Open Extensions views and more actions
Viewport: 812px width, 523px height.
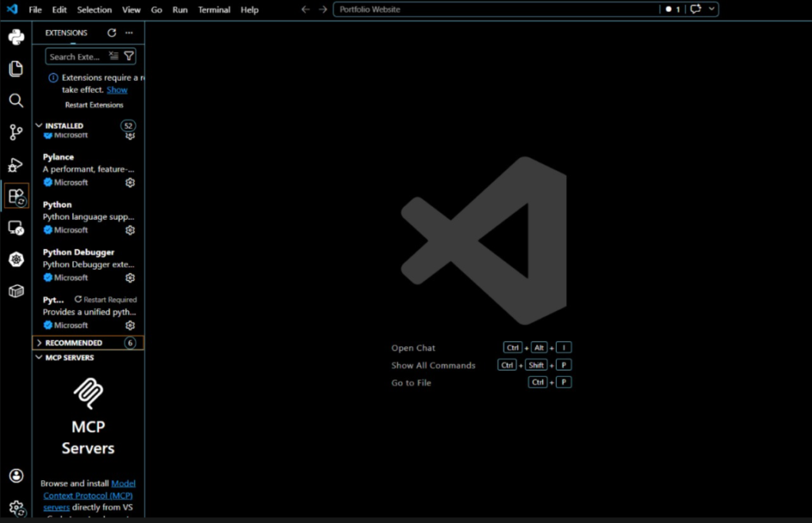(x=129, y=33)
